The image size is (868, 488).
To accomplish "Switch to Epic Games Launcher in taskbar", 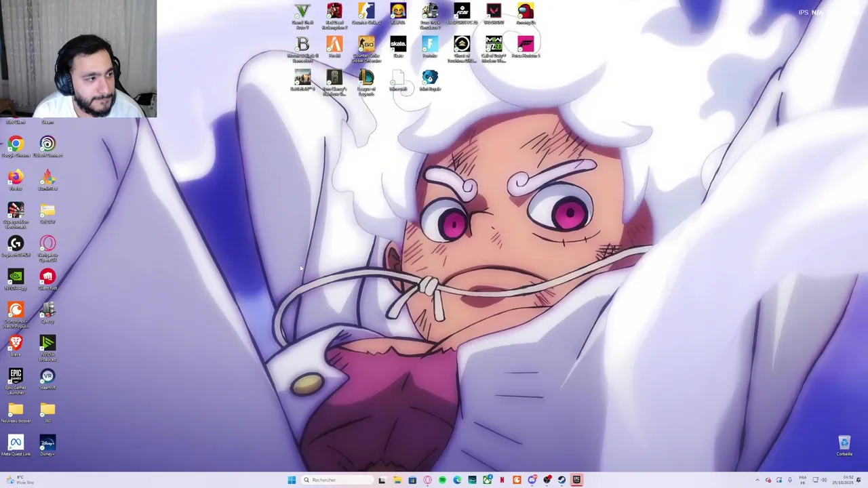I will (x=576, y=480).
